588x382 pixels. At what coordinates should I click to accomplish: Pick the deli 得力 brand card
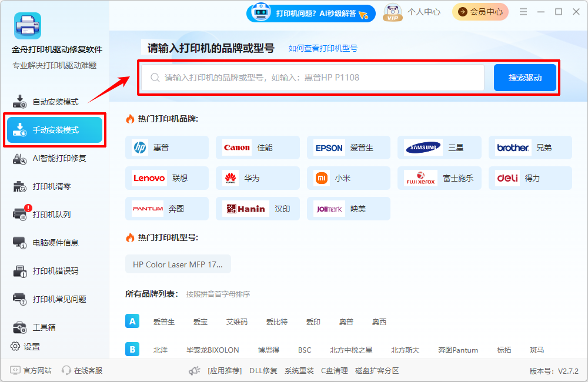tap(530, 178)
